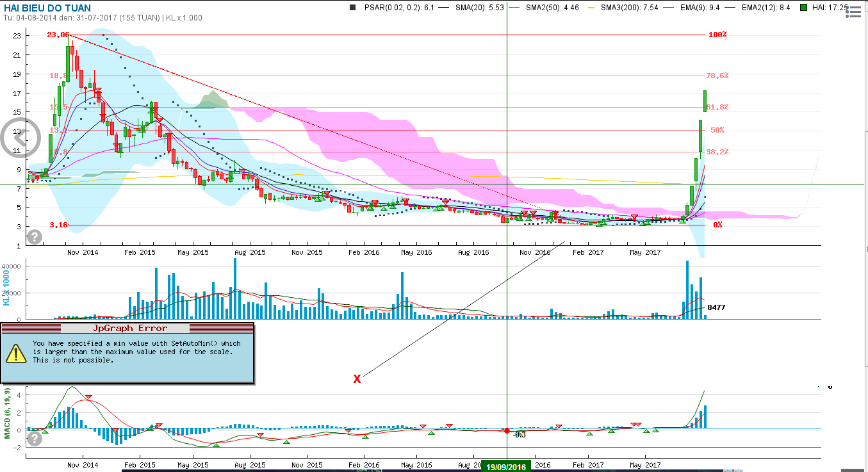This screenshot has width=868, height=472.
Task: Click the 50% Fibonacci level label
Action: tap(717, 130)
